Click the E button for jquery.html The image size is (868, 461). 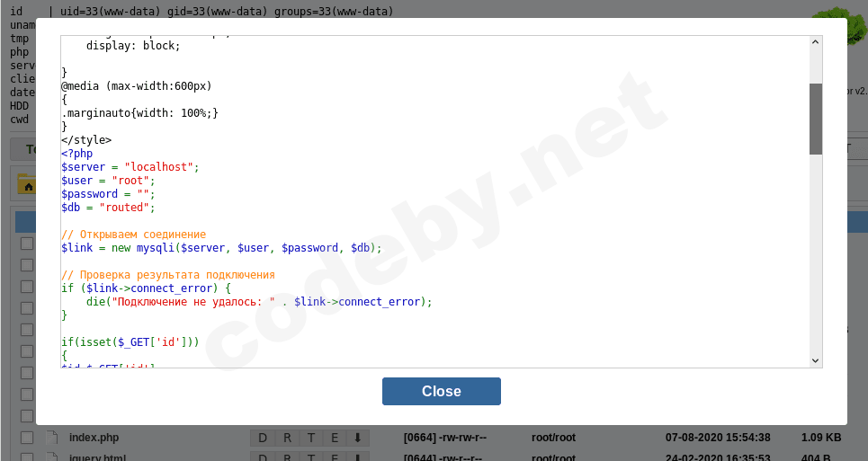[x=335, y=457]
